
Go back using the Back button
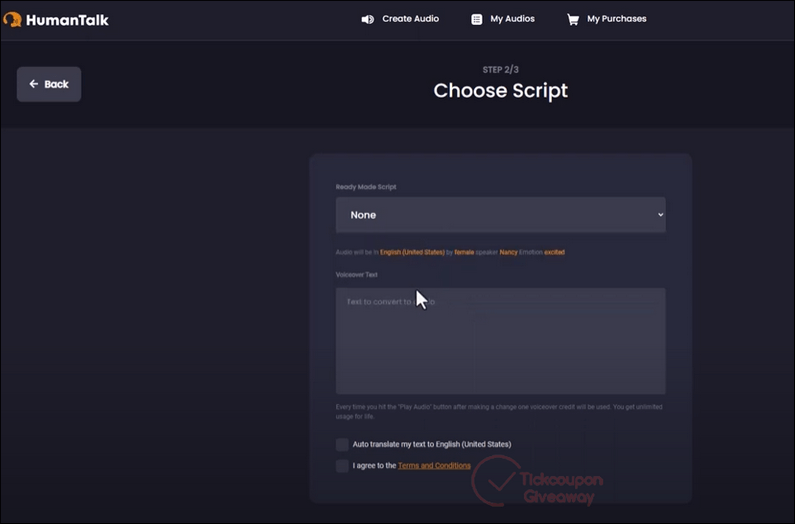tap(49, 84)
